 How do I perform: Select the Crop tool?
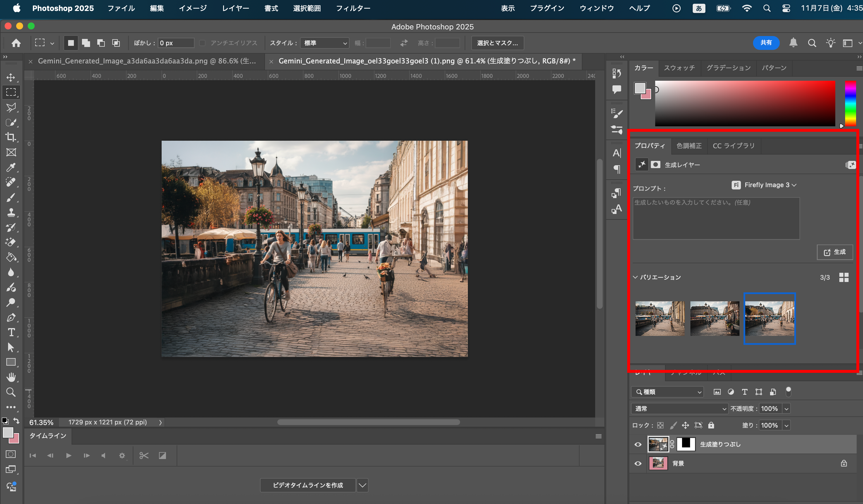pos(11,137)
